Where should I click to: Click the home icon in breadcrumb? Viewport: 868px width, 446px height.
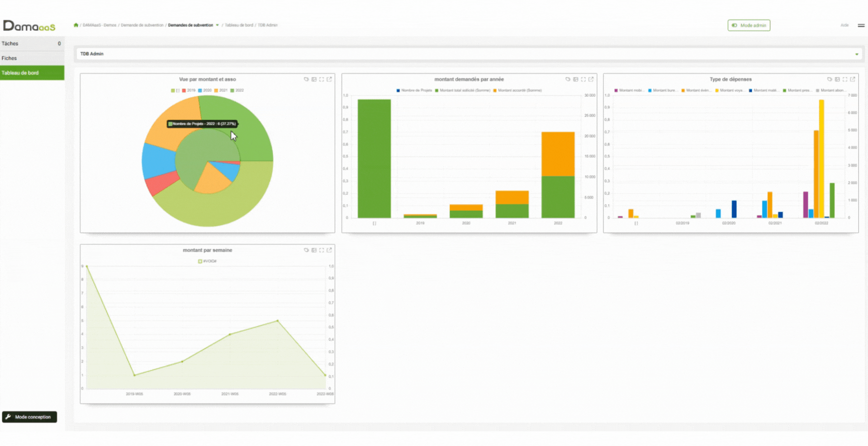pos(76,25)
